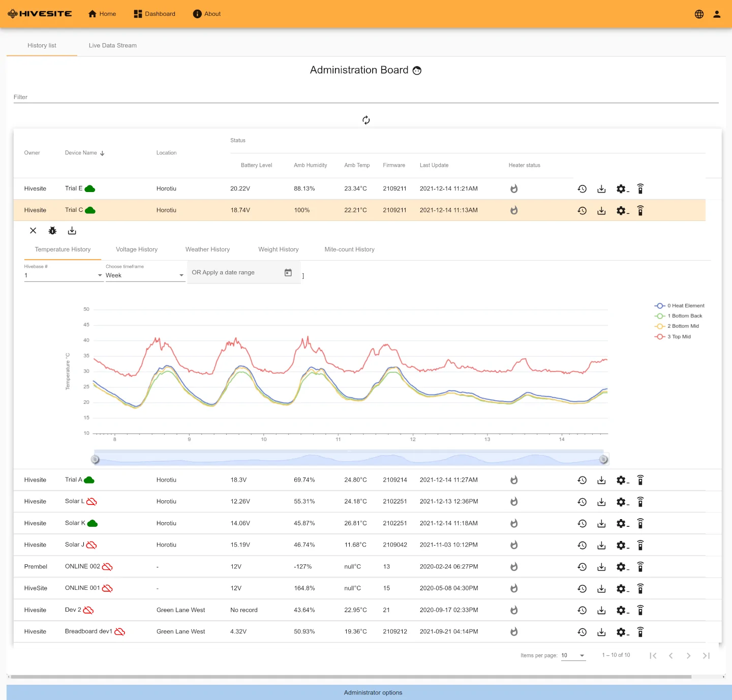Open the Items per page dropdown
Viewport: 732px width, 700px height.
point(573,655)
